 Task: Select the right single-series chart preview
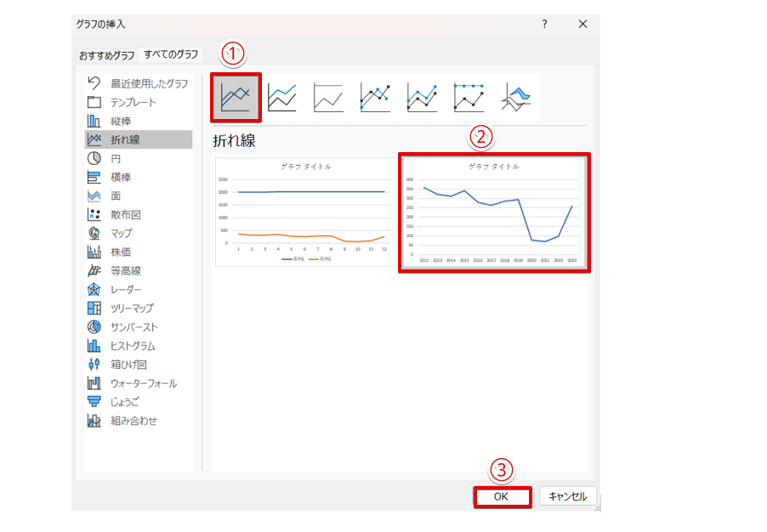[x=494, y=212]
